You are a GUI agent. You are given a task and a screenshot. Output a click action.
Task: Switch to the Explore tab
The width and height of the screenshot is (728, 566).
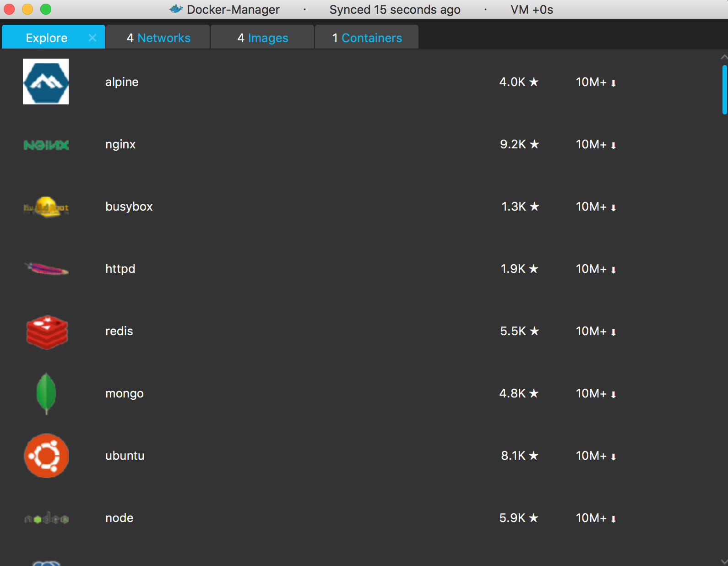[54, 37]
